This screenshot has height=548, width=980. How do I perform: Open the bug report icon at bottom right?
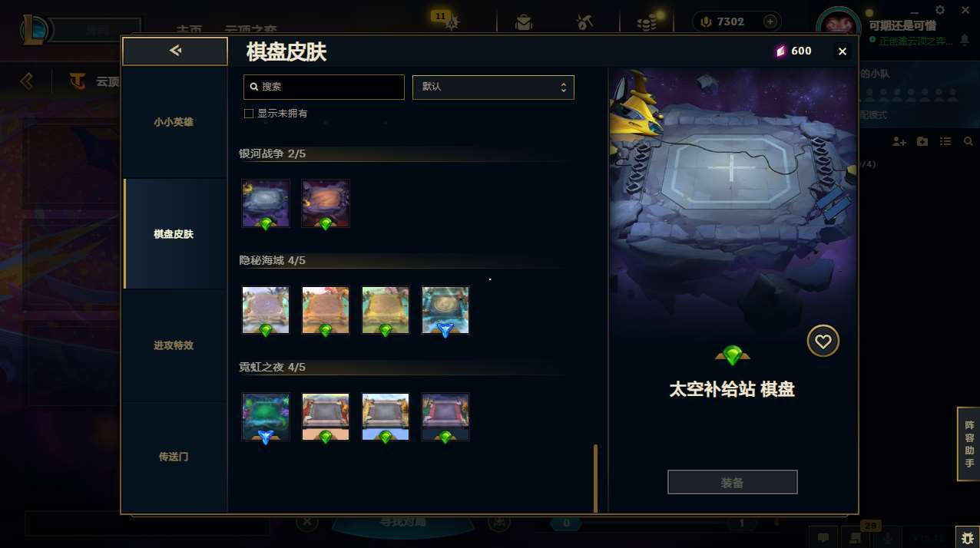coord(966,536)
